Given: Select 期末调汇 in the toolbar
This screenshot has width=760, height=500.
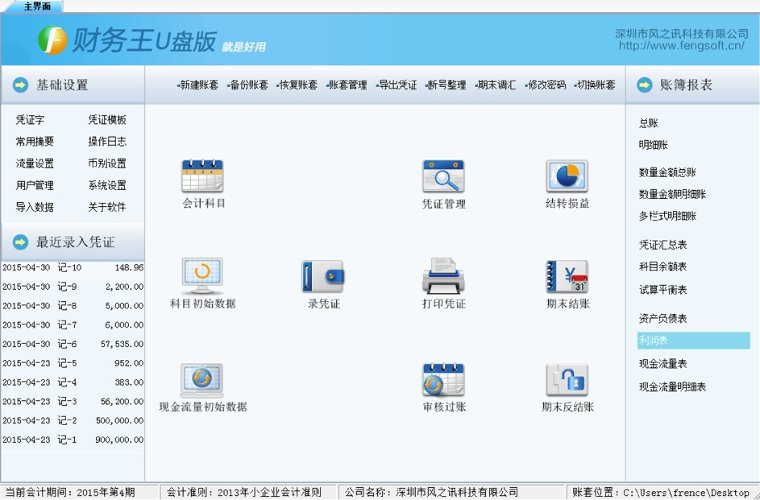Looking at the screenshot, I should pyautogui.click(x=495, y=85).
